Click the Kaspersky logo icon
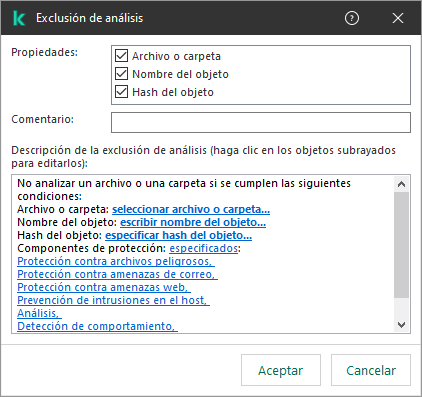This screenshot has height=397, width=422. tap(19, 18)
